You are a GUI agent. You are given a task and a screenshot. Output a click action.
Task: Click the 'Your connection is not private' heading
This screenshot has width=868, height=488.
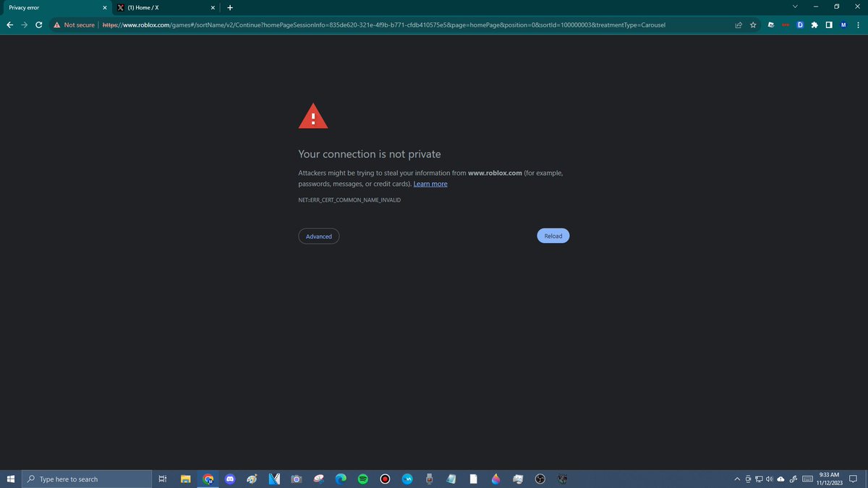coord(370,154)
